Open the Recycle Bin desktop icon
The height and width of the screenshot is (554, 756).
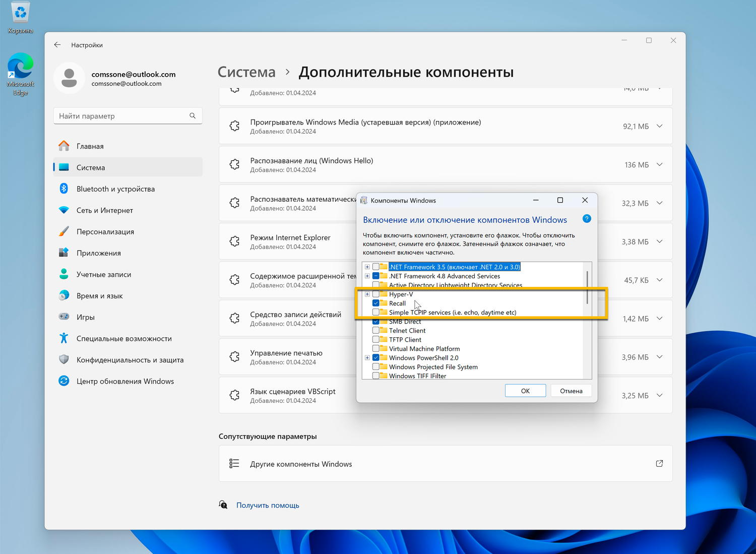coord(20,18)
